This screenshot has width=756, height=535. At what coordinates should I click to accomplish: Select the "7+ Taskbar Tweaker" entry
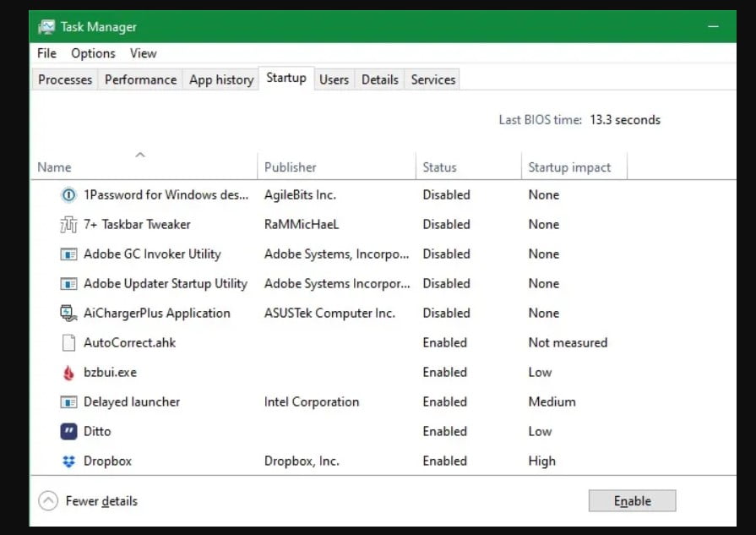[x=137, y=224]
